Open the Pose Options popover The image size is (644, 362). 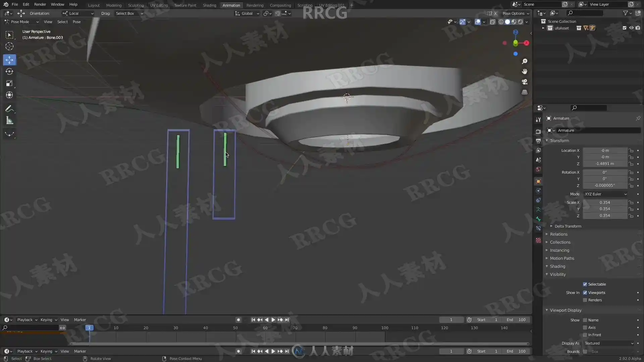point(516,13)
